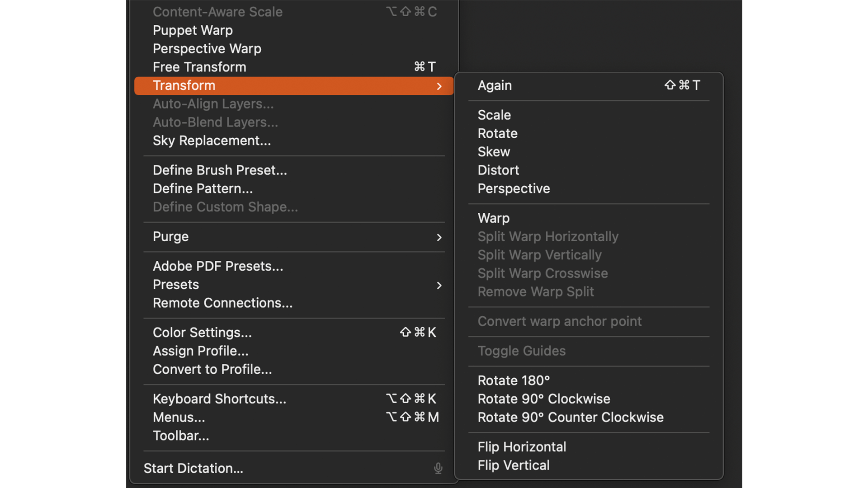Expand the Transform submenu arrow
The width and height of the screenshot is (868, 488).
pos(439,86)
